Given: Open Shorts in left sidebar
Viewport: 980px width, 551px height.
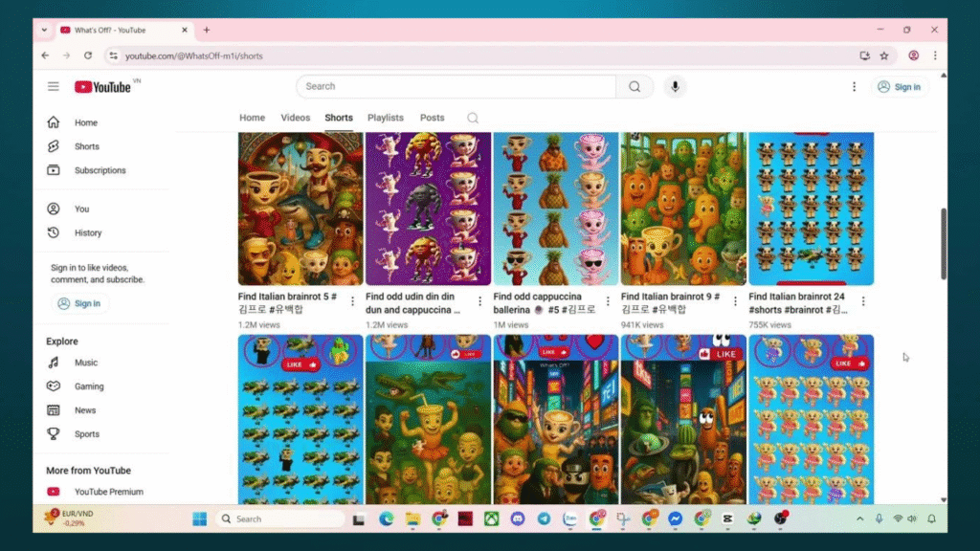Looking at the screenshot, I should coord(86,146).
